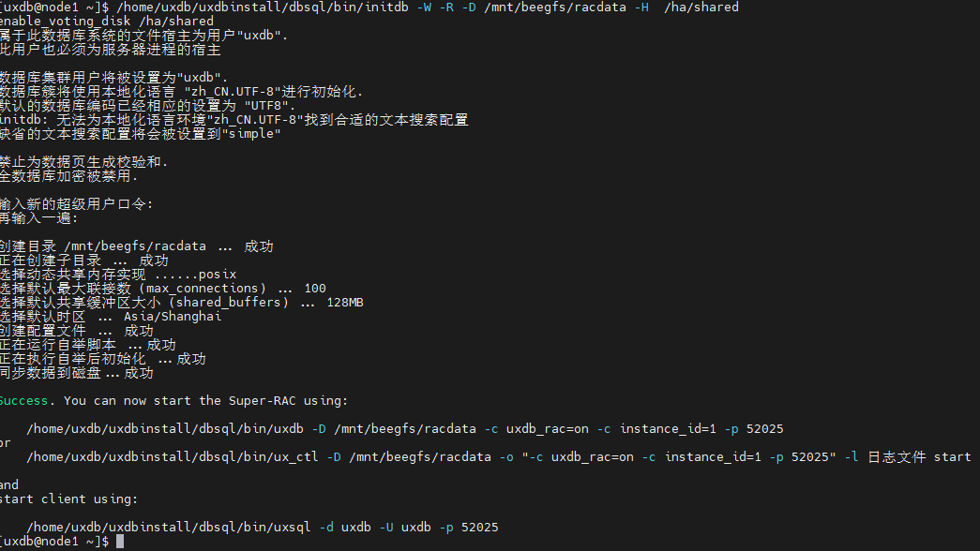Click the "128MB" shared_buffers value
Viewport: 980px width, 551px height.
(x=345, y=303)
